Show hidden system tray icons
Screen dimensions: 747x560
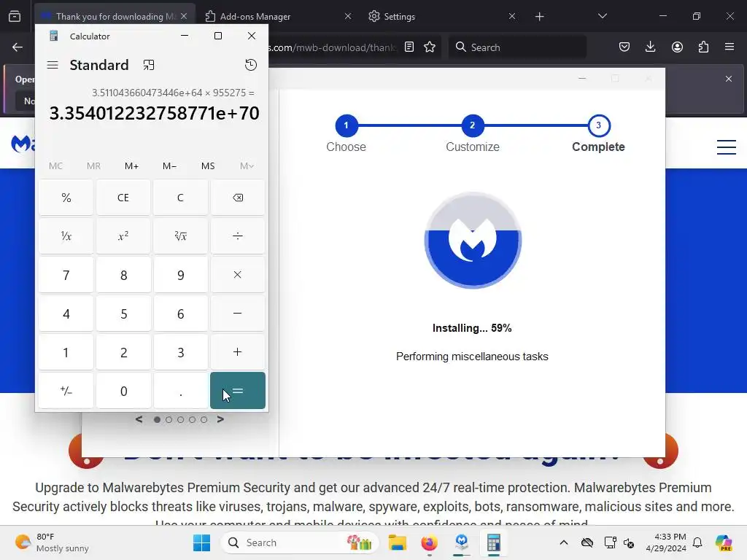(x=564, y=542)
